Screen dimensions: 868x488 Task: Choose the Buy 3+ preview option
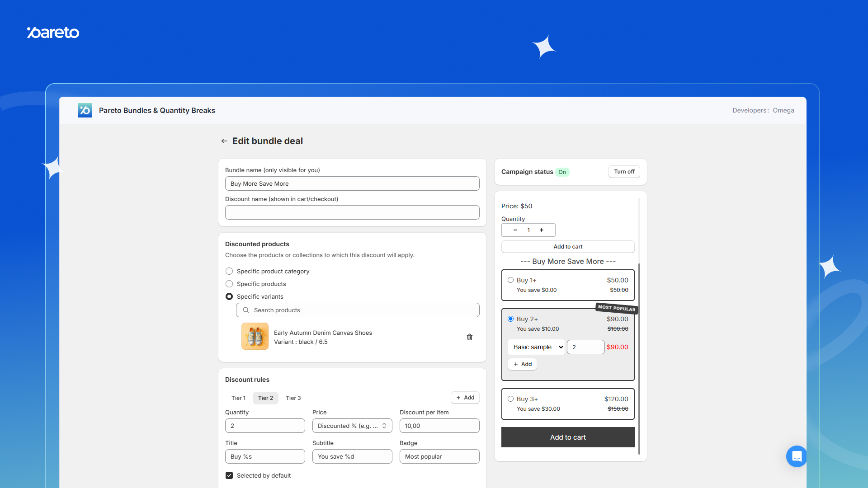coord(510,399)
